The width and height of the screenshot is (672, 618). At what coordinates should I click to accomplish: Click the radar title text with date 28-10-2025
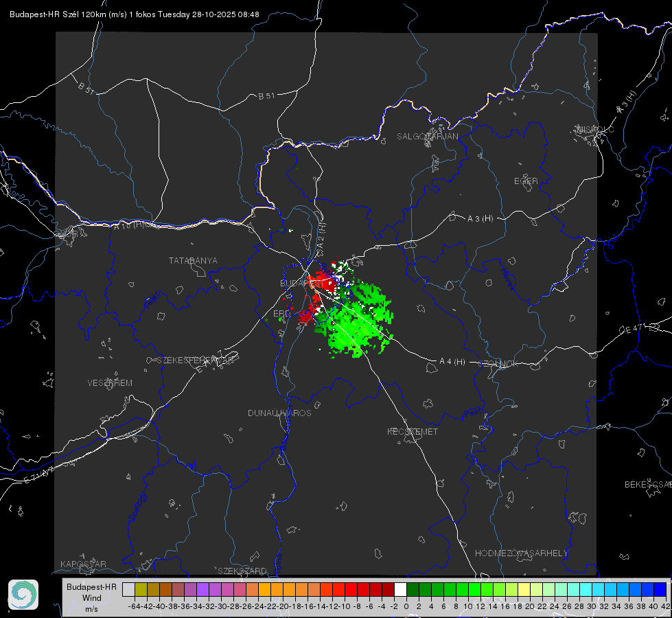134,14
